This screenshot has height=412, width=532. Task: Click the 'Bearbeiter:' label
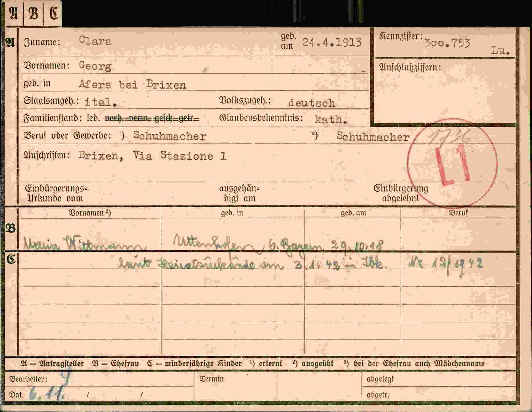point(28,379)
